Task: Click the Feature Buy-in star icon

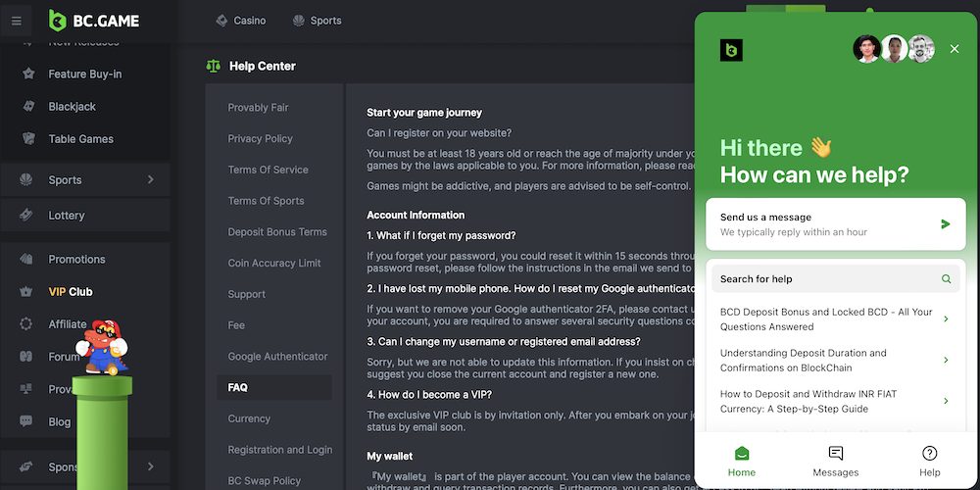Action: tap(28, 73)
